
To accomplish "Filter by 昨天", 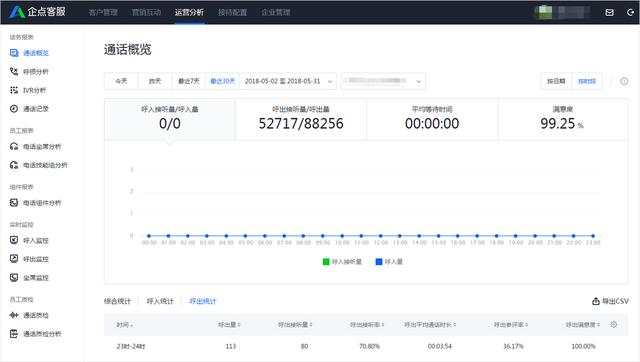I will click(155, 81).
